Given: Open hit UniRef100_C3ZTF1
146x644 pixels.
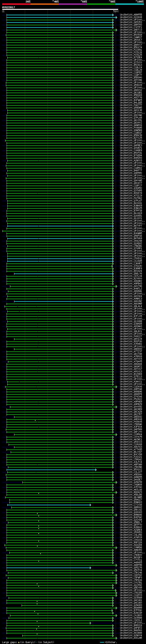Looking at the screenshot, I should pos(131,27).
